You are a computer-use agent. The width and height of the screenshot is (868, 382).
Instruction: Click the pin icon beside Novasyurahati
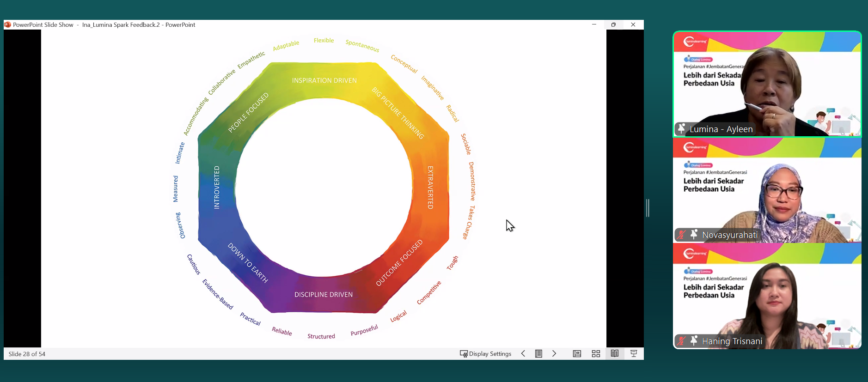pyautogui.click(x=694, y=235)
